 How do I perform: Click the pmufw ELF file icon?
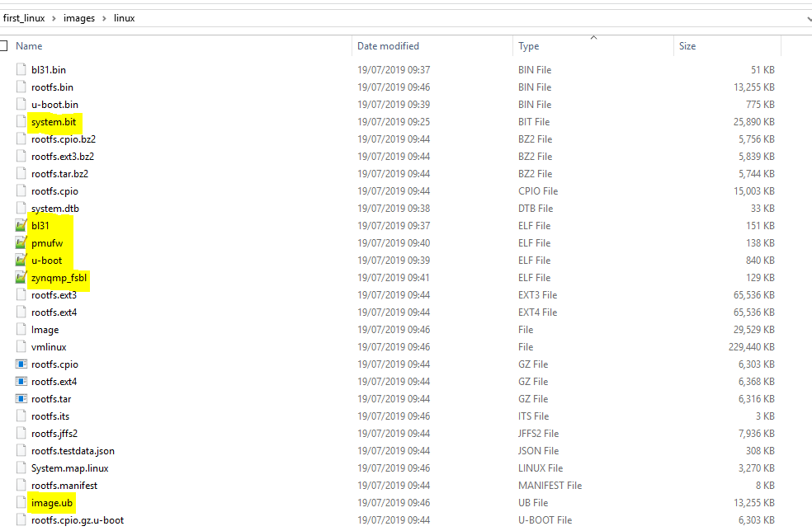pos(21,243)
